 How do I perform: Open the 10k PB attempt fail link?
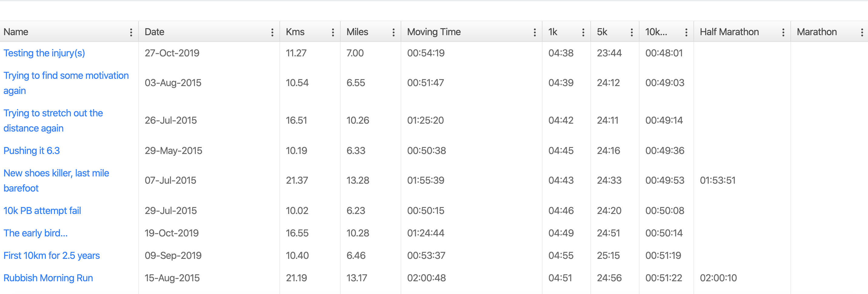point(42,211)
